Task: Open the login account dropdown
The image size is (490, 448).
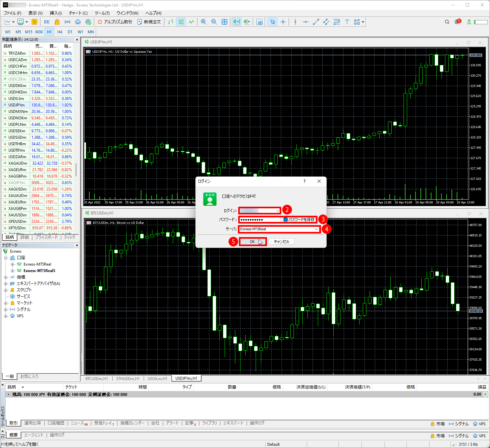Action: 277,211
